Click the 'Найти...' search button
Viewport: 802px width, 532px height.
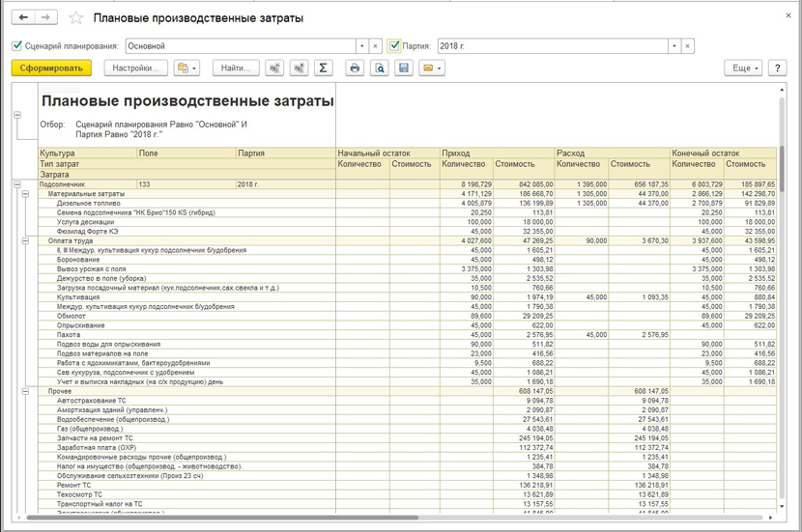237,69
